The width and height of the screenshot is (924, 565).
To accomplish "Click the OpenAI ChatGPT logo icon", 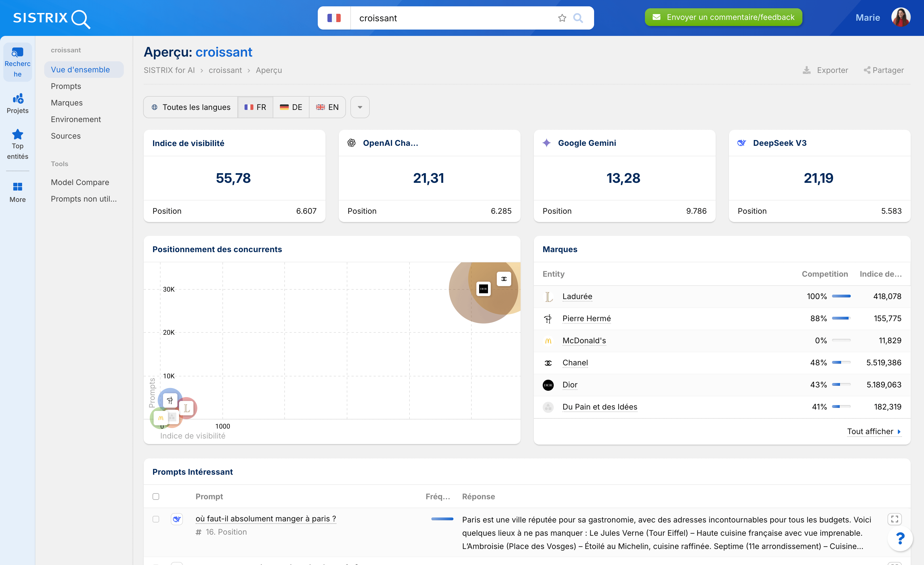I will point(351,143).
